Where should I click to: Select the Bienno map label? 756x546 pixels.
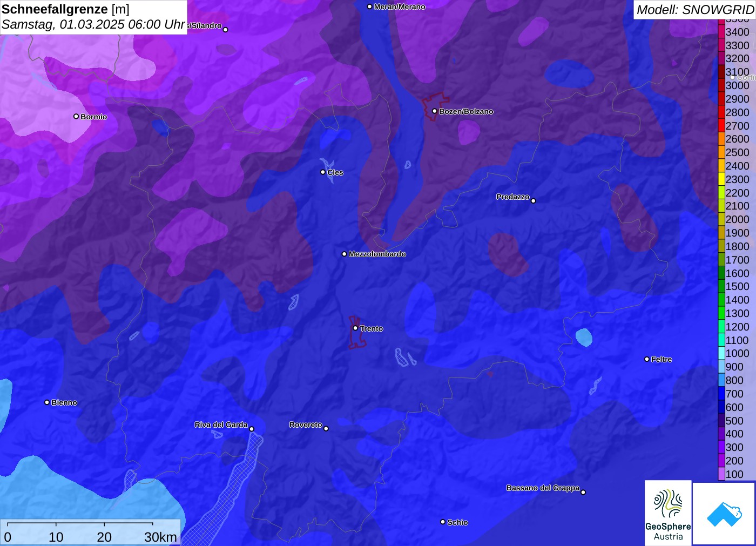tap(64, 402)
